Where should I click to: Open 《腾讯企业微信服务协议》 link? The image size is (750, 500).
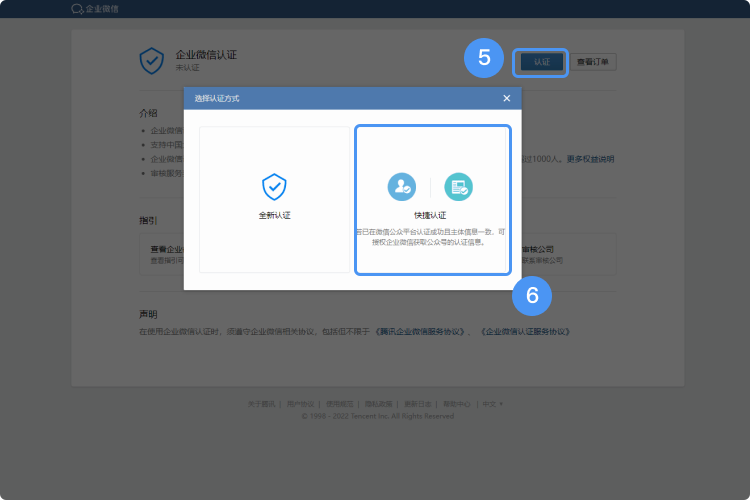pos(421,332)
